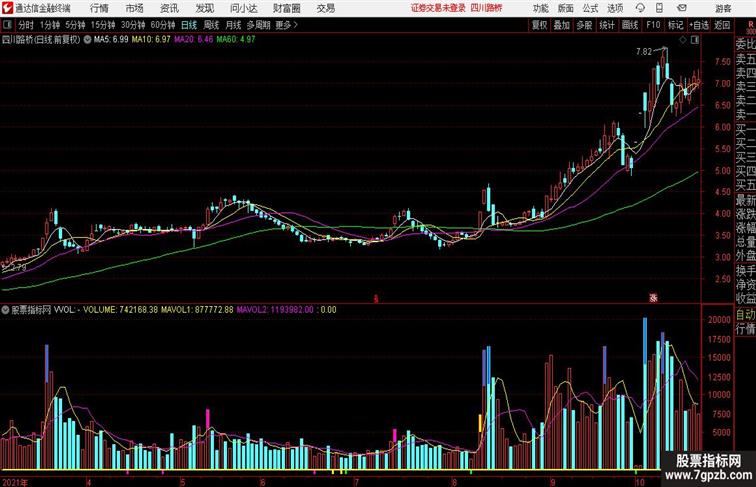Open the mobile phone icon in title bar
Viewport: 756px width, 487px height.
coord(659,8)
